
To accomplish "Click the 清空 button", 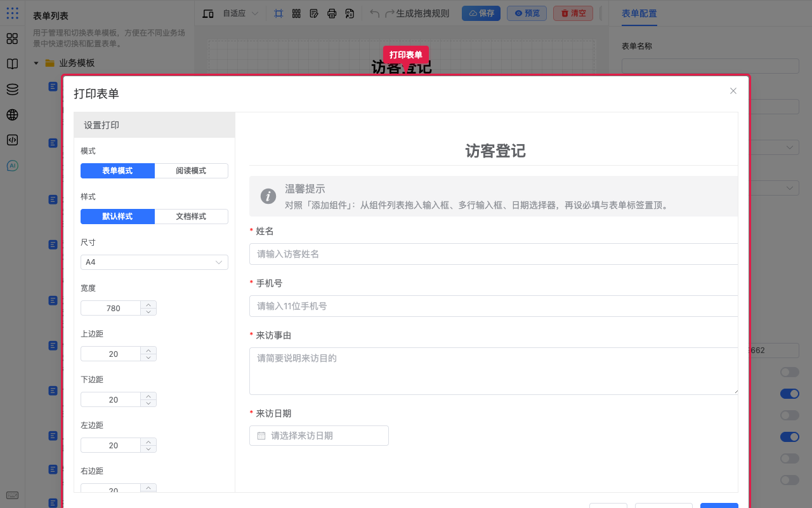I will 573,13.
